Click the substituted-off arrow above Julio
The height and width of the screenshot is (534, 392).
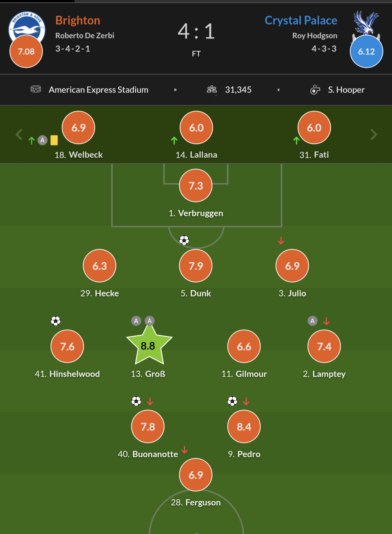tap(281, 241)
